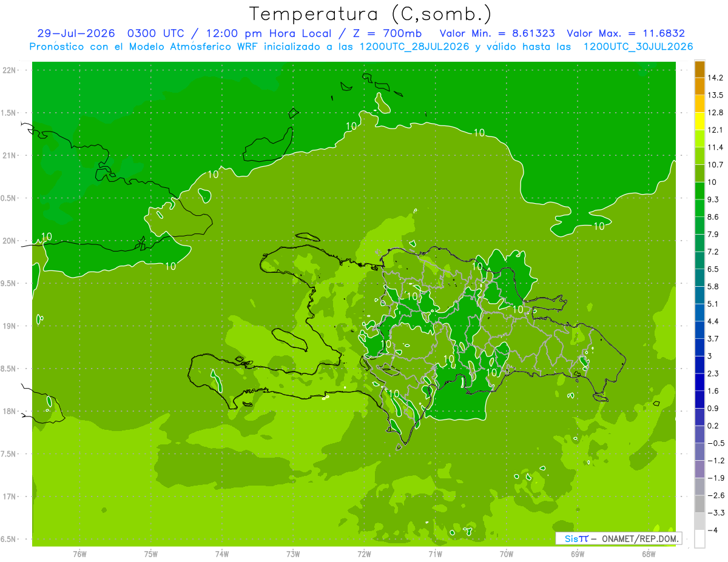Screen dimensions: 728x562
Task: Click the "2.3" colorbar value
Action: pos(713,373)
